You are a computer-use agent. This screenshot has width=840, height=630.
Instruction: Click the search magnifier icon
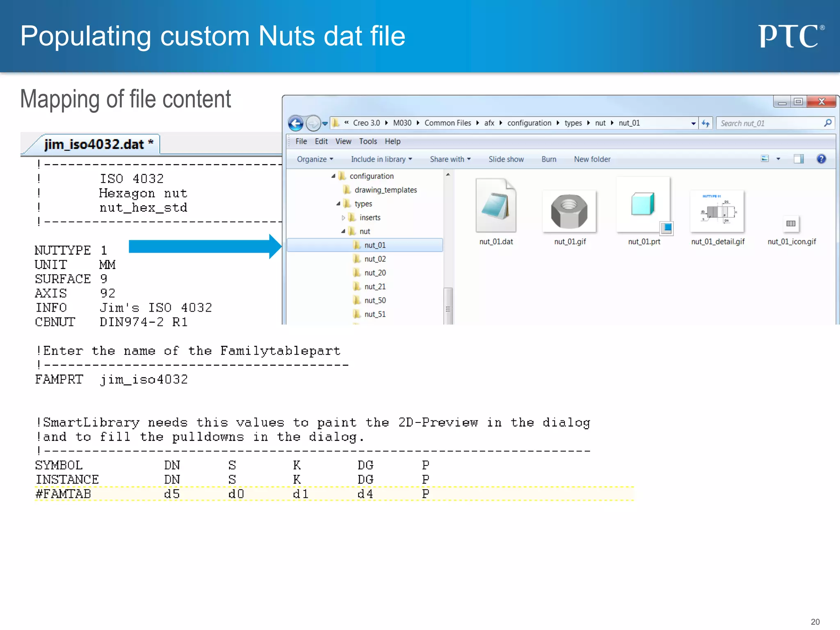[828, 123]
